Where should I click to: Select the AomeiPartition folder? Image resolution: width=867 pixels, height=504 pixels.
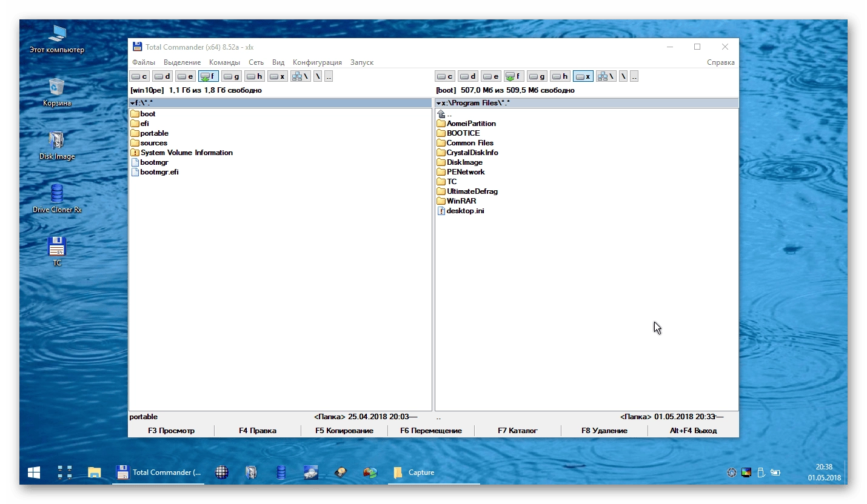tap(466, 124)
